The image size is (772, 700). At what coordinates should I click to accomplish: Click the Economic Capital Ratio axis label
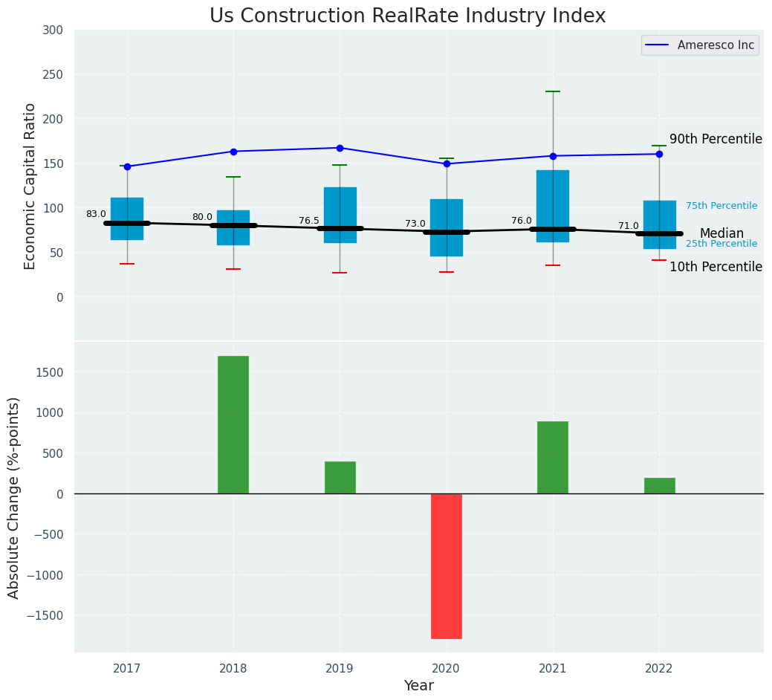pos(30,186)
